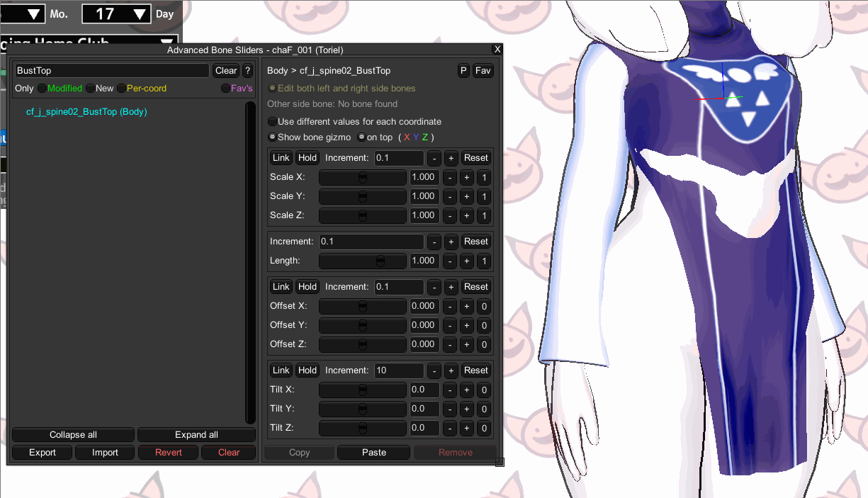Toggle Link for the Scale section
The image size is (868, 498).
click(281, 158)
